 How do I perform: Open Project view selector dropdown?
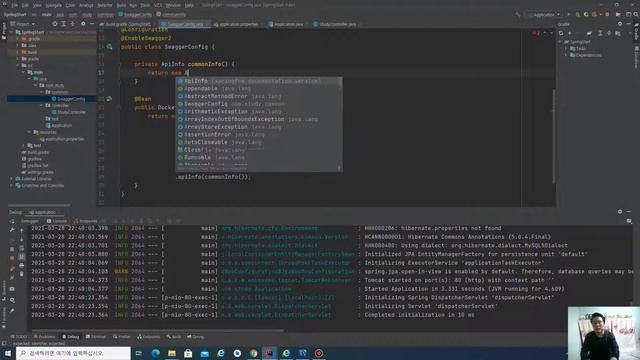click(x=23, y=24)
